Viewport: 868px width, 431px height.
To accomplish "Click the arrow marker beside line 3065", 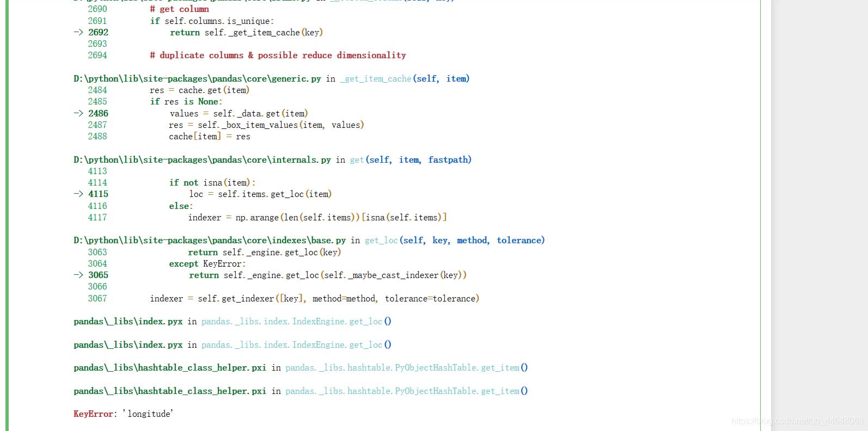I will coord(78,275).
